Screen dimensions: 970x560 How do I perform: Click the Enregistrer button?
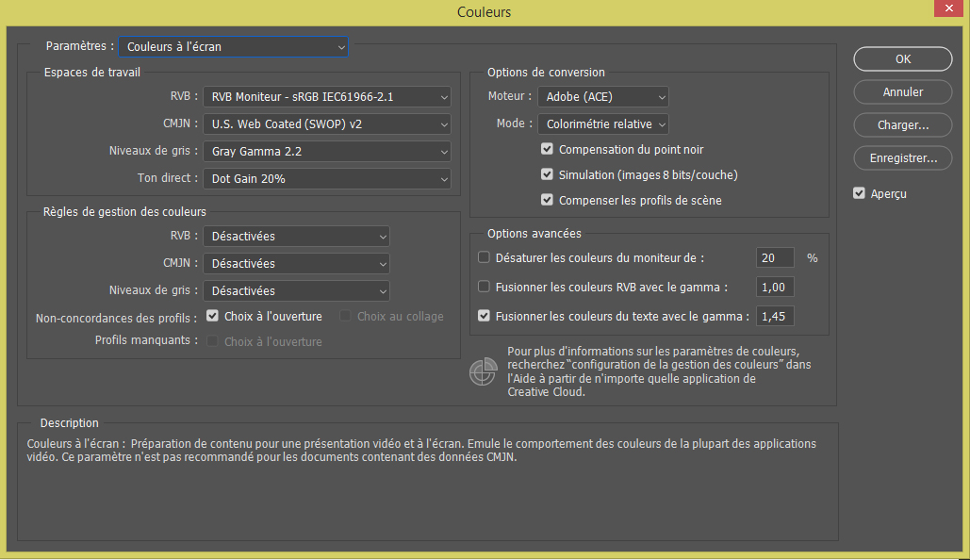click(x=902, y=157)
